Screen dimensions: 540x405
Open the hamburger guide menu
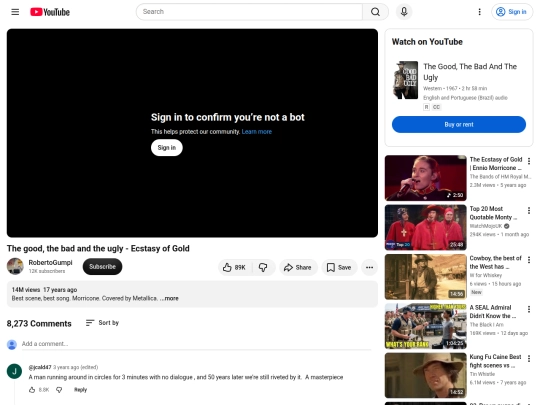(x=15, y=12)
